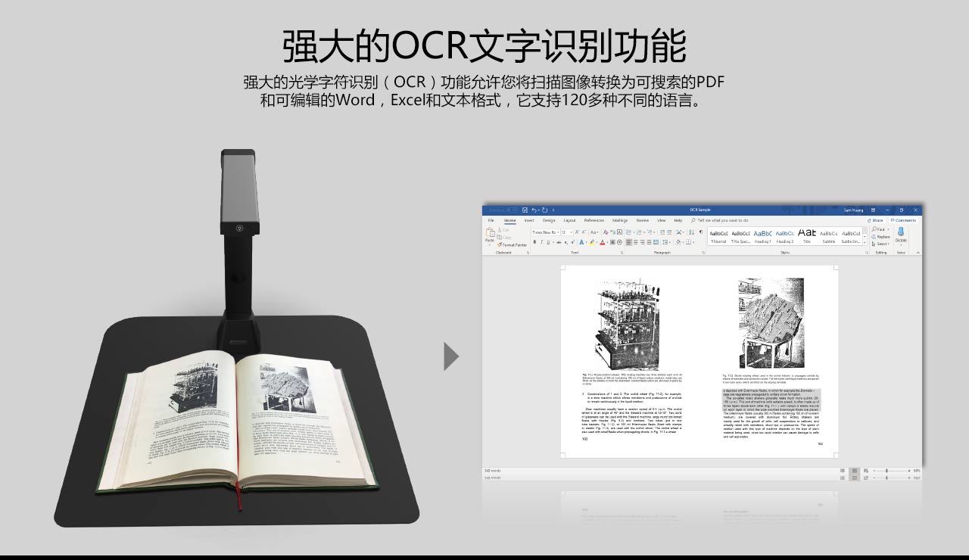Click the Share button
This screenshot has width=969, height=560.
(x=876, y=220)
